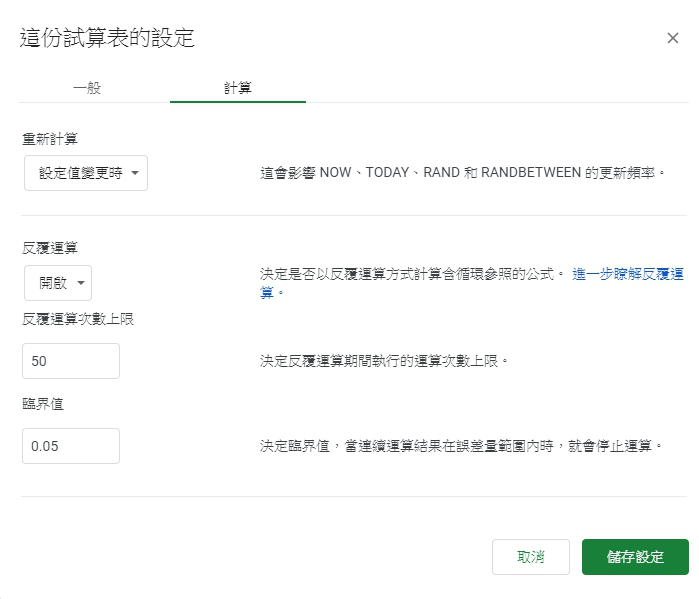Click the 反覆運算次數上限 label
Viewport: 699px width, 599px height.
tap(78, 319)
